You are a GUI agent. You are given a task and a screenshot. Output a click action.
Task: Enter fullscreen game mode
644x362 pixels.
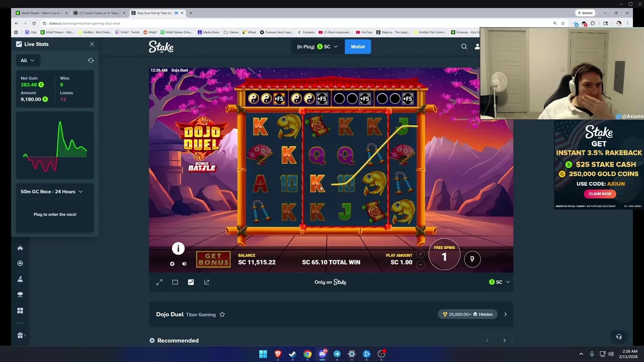coord(159,282)
